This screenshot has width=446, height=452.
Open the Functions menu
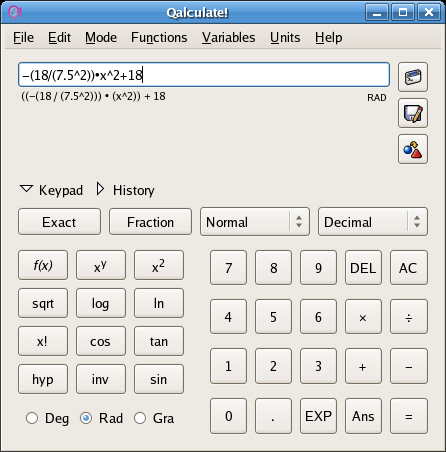pos(159,37)
